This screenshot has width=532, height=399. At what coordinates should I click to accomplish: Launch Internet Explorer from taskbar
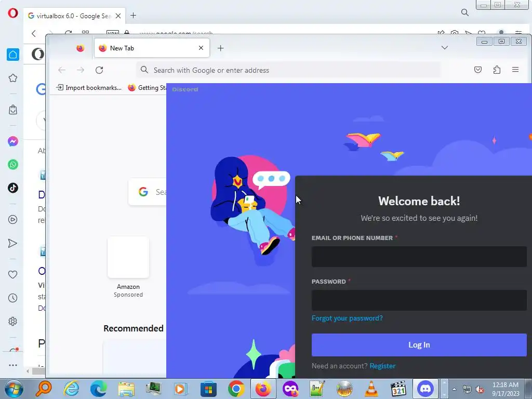(x=71, y=389)
